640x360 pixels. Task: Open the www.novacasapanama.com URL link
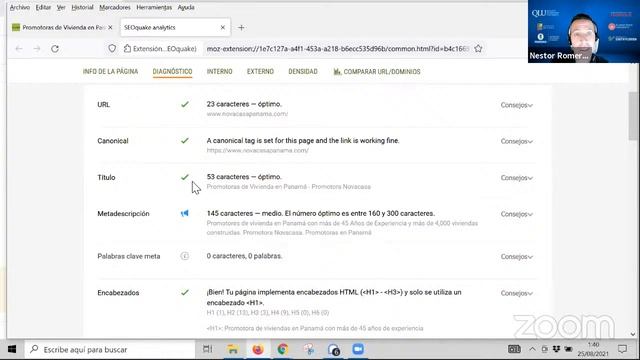247,114
